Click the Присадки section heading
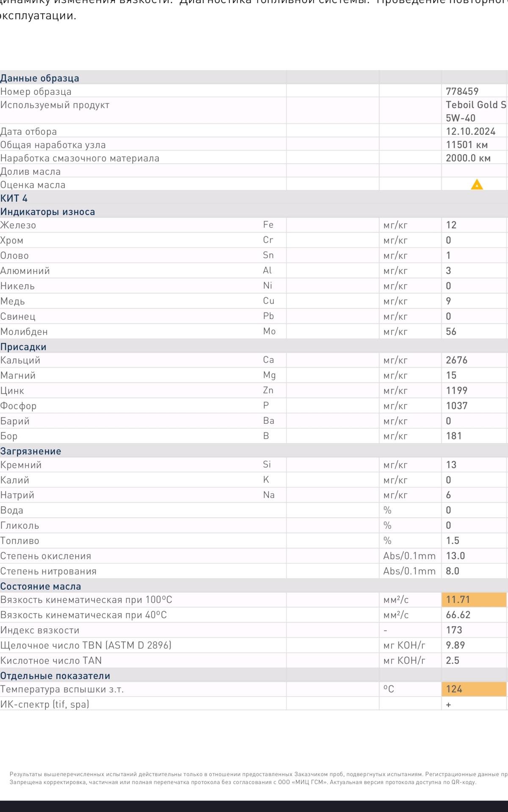508x812 pixels. (x=23, y=347)
